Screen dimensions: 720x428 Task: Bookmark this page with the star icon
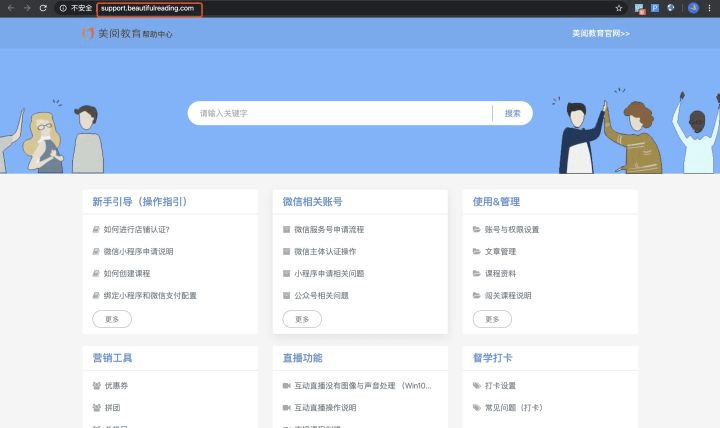[619, 8]
